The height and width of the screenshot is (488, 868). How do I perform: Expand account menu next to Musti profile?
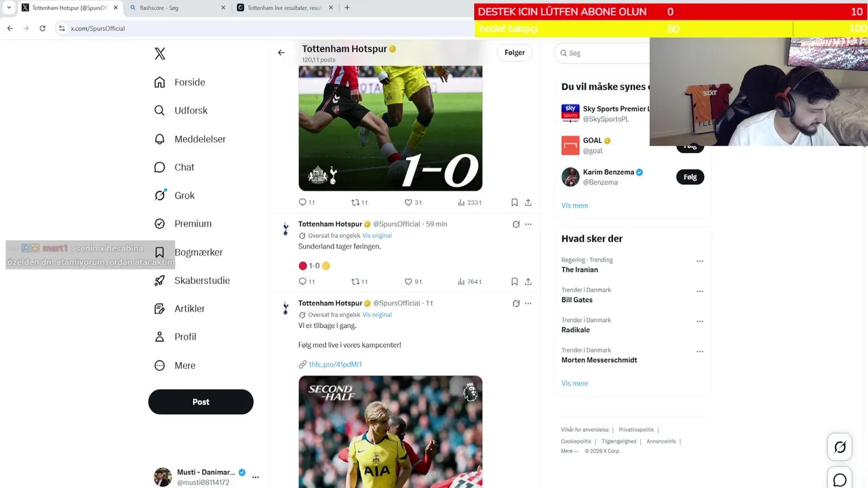[256, 477]
